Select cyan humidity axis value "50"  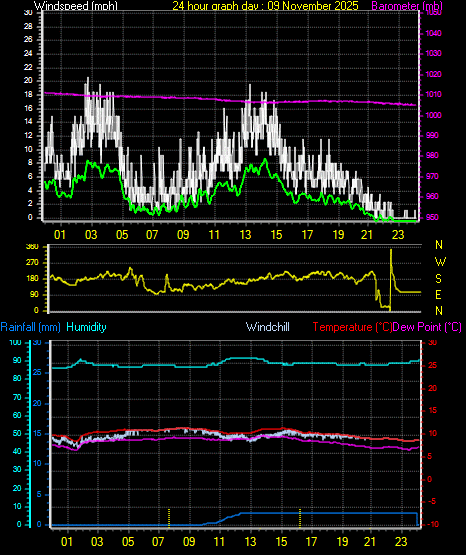click(17, 434)
